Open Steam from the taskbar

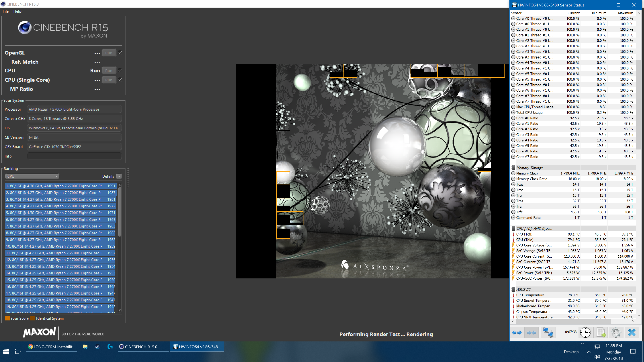[x=97, y=347]
